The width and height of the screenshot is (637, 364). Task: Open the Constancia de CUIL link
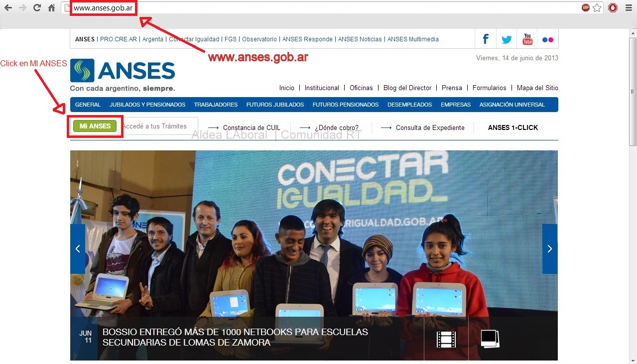[x=252, y=128]
